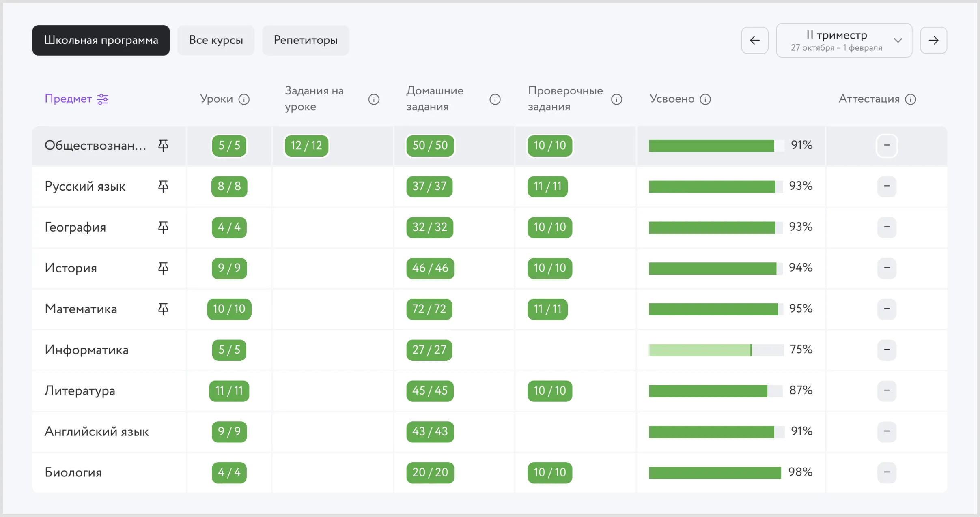Click info icon beside Уроки header
This screenshot has width=980, height=517.
[x=244, y=99]
